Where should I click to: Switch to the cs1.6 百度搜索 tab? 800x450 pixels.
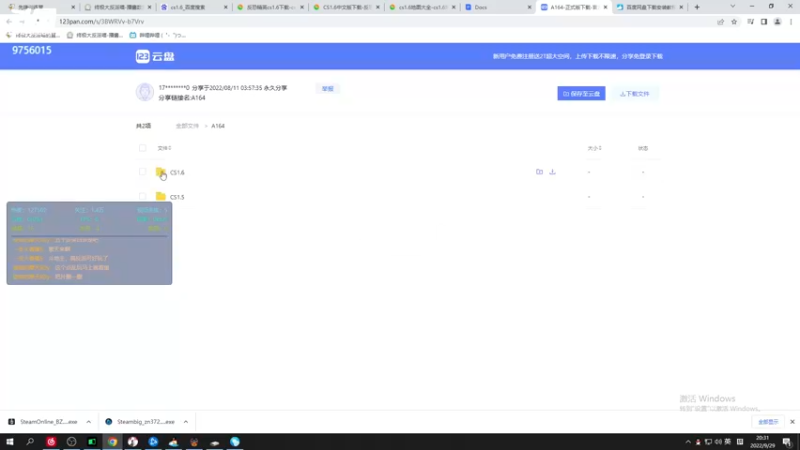193,7
